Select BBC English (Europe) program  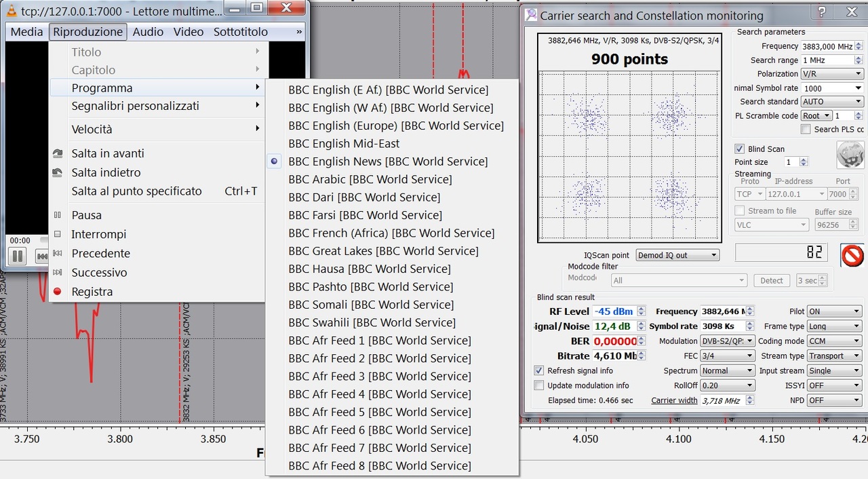(392, 126)
